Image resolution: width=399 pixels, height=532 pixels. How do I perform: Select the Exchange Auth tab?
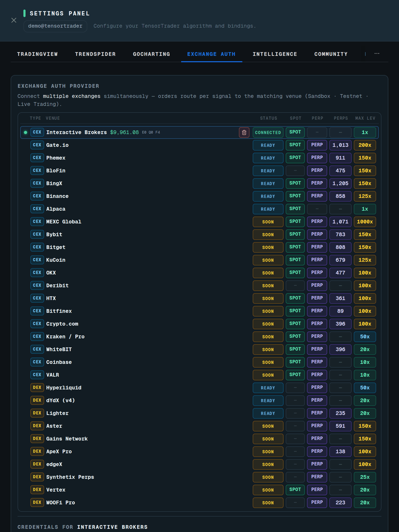pyautogui.click(x=211, y=54)
